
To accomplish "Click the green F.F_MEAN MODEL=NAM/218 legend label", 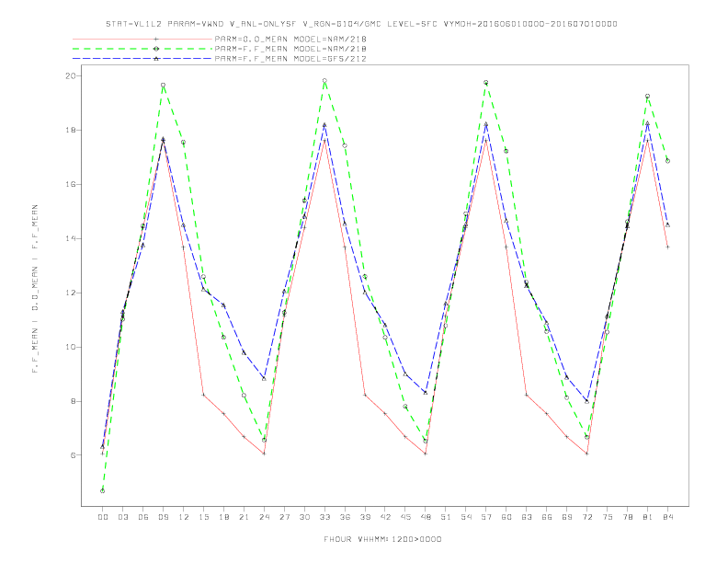I will coord(290,49).
